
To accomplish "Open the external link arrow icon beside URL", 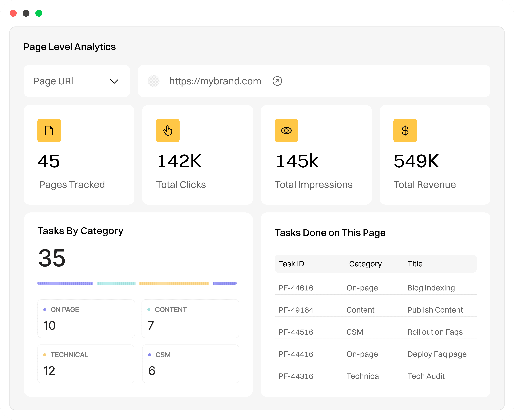I will tap(277, 81).
